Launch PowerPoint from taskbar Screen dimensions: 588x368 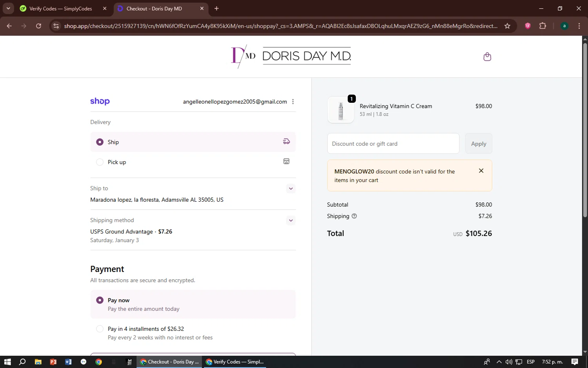[53, 362]
